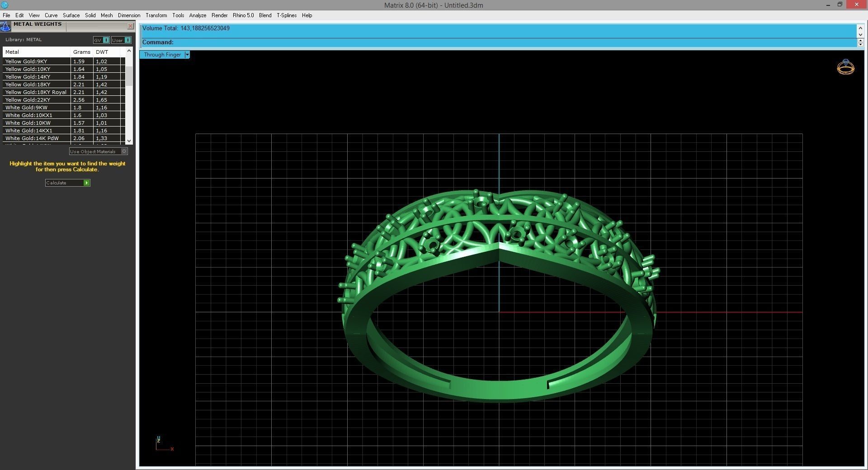
Task: Select the Yellow Gold:9KY row
Action: (63, 61)
